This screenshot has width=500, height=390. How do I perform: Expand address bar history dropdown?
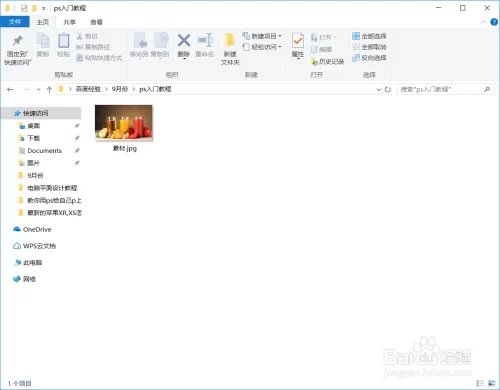pyautogui.click(x=379, y=89)
